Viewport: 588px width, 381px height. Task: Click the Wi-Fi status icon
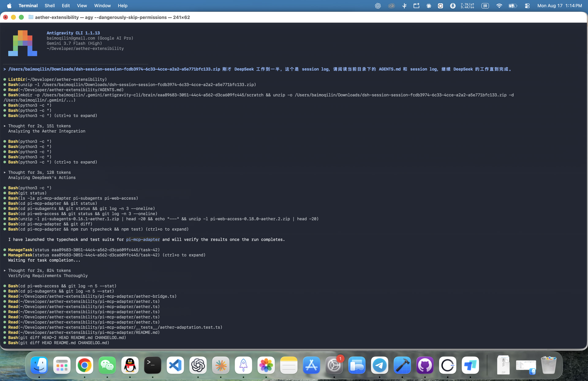pos(499,6)
